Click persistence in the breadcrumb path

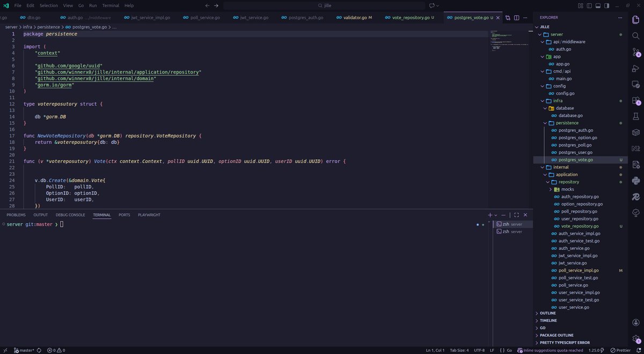pos(48,26)
